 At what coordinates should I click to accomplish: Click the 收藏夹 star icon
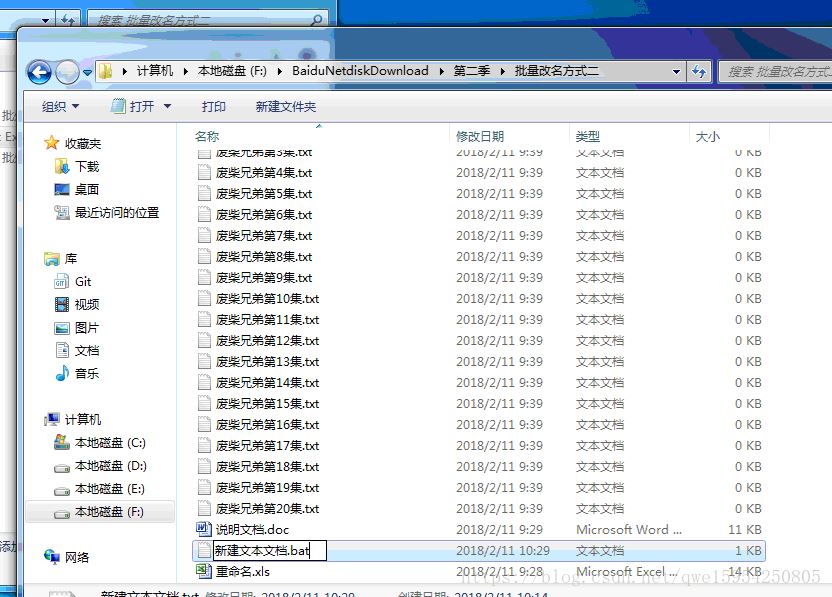(51, 143)
